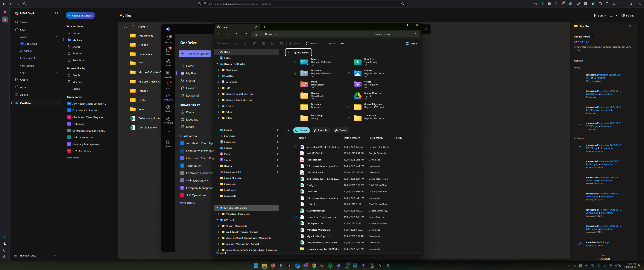
Task: Open Calendar in the Teams rail
Action: [x=168, y=74]
